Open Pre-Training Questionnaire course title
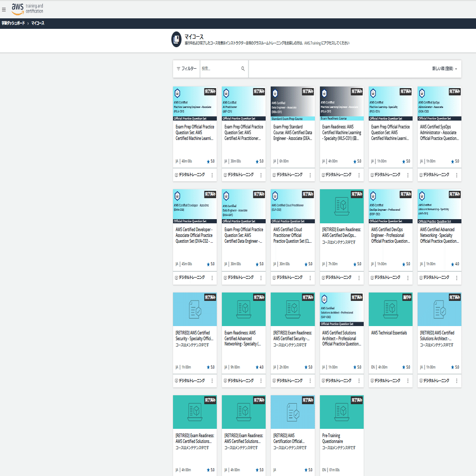Screen dimensions: 476x476 333,438
